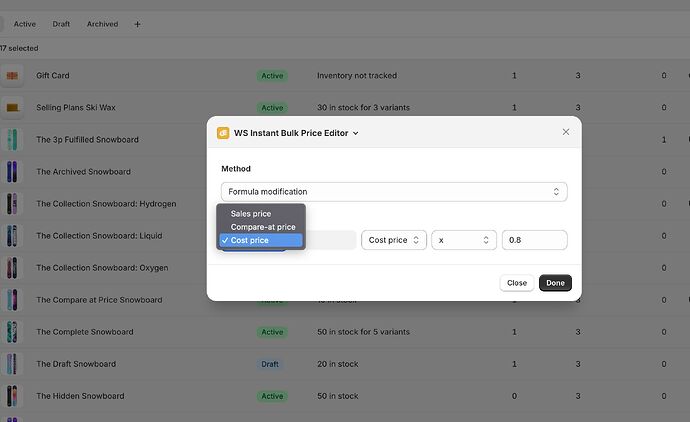690x422 pixels.
Task: Select the checked Cost price option
Action: coord(250,240)
